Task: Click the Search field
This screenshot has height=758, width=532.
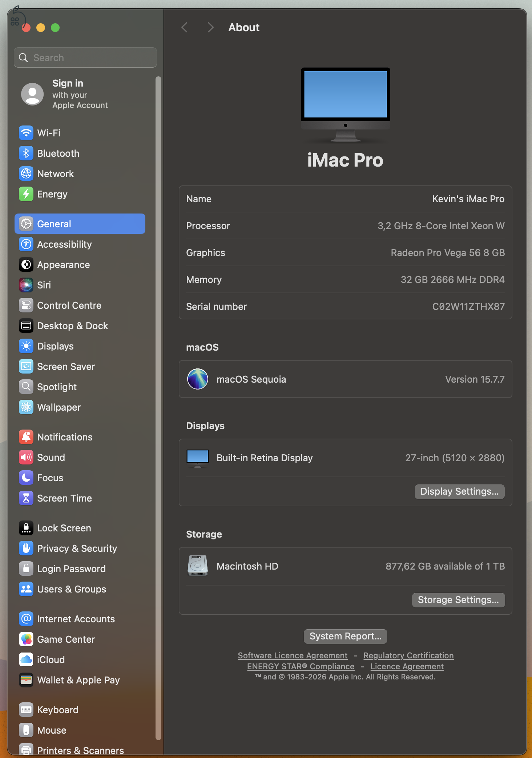Action: tap(85, 57)
